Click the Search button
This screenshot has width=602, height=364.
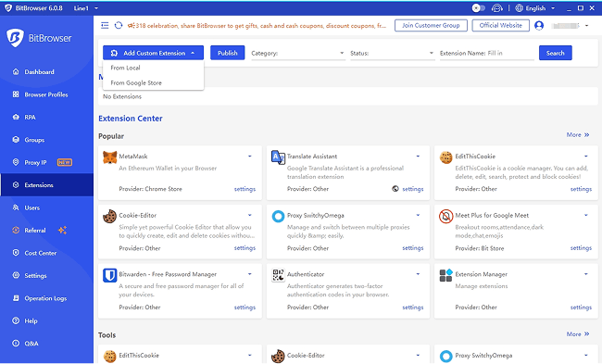tap(555, 53)
